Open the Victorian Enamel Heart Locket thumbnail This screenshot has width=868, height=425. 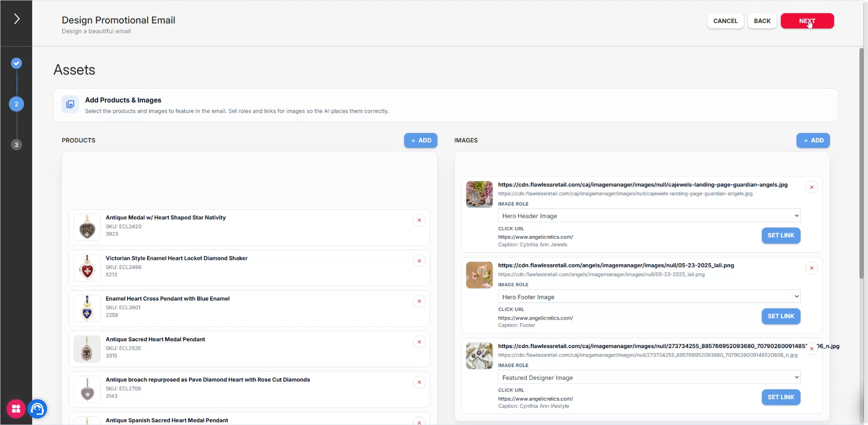(87, 268)
